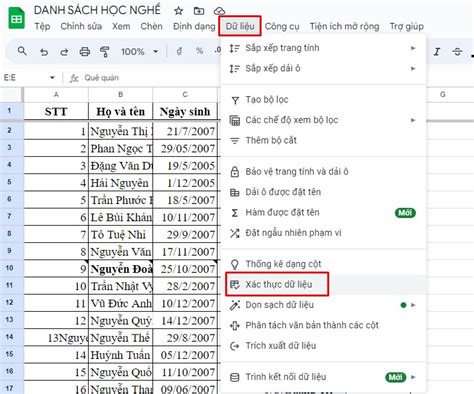474x394 pixels.
Task: Choose Phân tách văn bản thành các cột
Action: click(323, 325)
